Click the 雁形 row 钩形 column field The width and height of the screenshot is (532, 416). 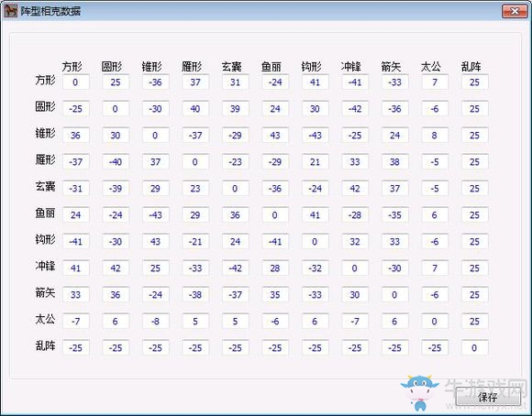316,161
